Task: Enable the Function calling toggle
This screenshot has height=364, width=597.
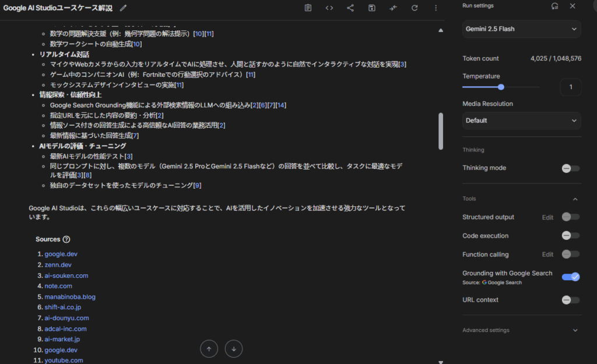Action: (x=570, y=254)
